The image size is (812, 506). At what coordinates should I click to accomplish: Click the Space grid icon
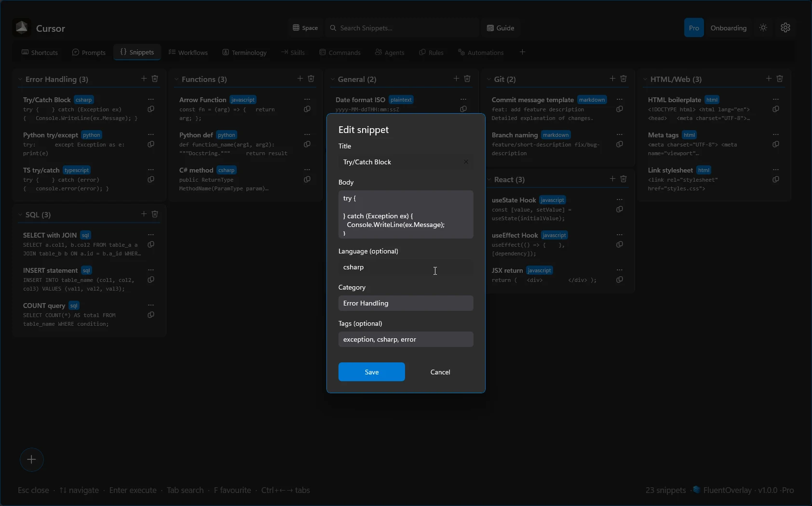tap(297, 27)
